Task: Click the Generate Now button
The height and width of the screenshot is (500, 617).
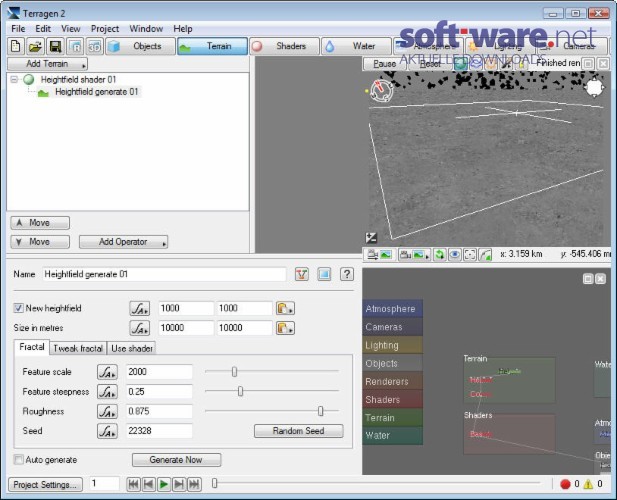Action: click(176, 460)
